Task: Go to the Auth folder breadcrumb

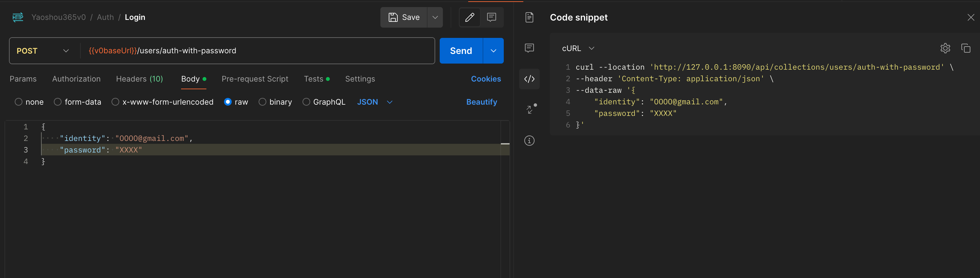Action: coord(105,17)
